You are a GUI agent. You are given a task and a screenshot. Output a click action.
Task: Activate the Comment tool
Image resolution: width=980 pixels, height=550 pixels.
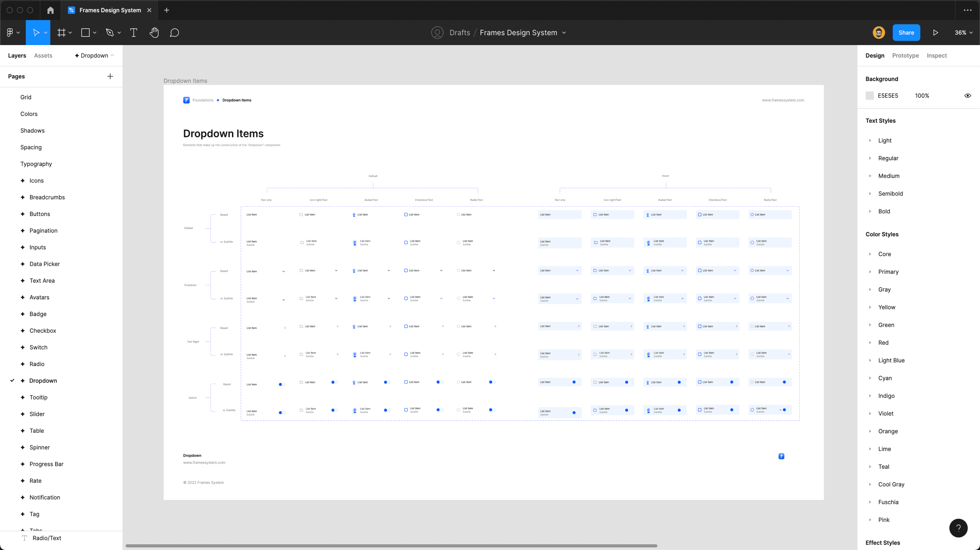pos(174,33)
